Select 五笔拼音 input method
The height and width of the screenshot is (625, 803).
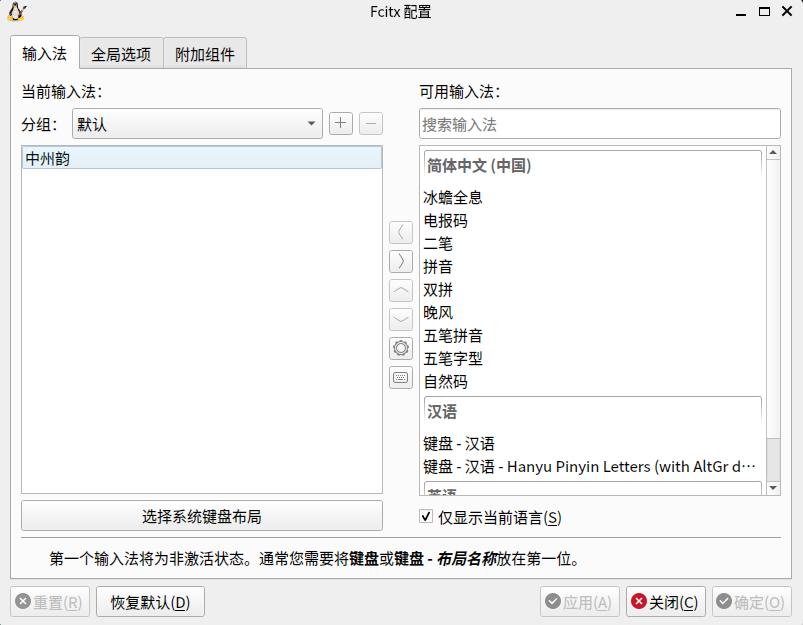pos(593,336)
